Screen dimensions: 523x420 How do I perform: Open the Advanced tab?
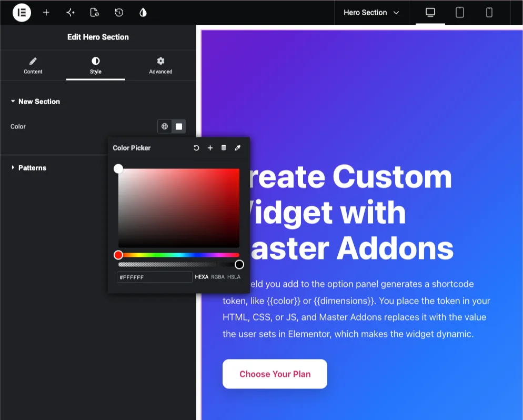pos(160,66)
